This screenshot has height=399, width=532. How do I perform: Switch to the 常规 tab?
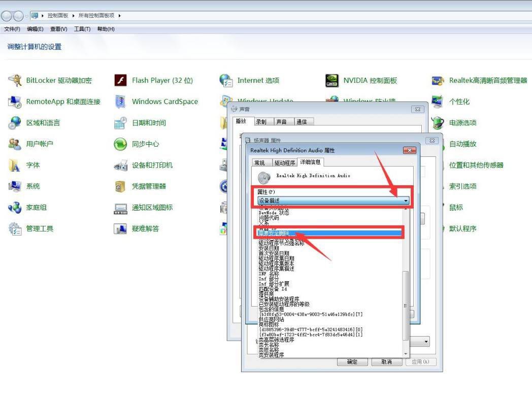(x=259, y=162)
